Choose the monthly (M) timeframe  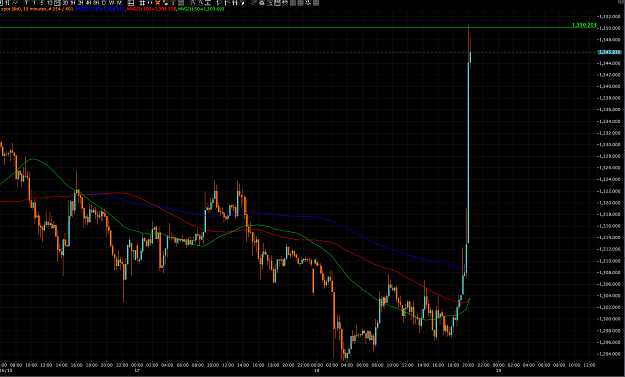click(119, 3)
